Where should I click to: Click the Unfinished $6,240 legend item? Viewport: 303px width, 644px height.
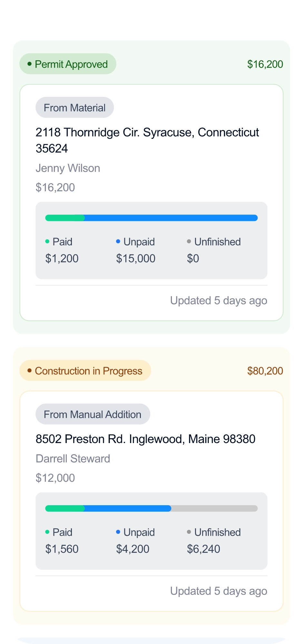(214, 541)
